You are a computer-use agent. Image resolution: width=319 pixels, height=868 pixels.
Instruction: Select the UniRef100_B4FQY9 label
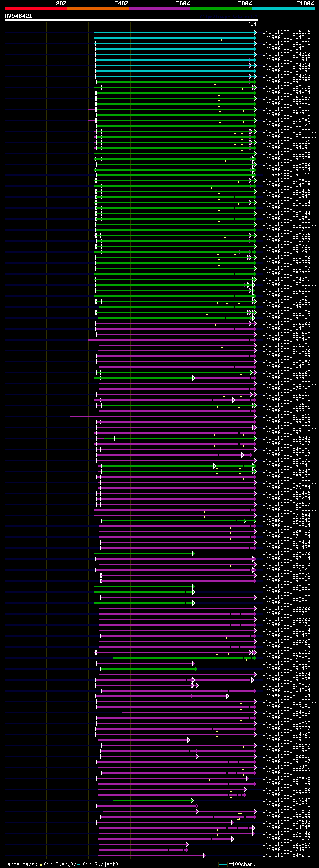[x=286, y=449]
